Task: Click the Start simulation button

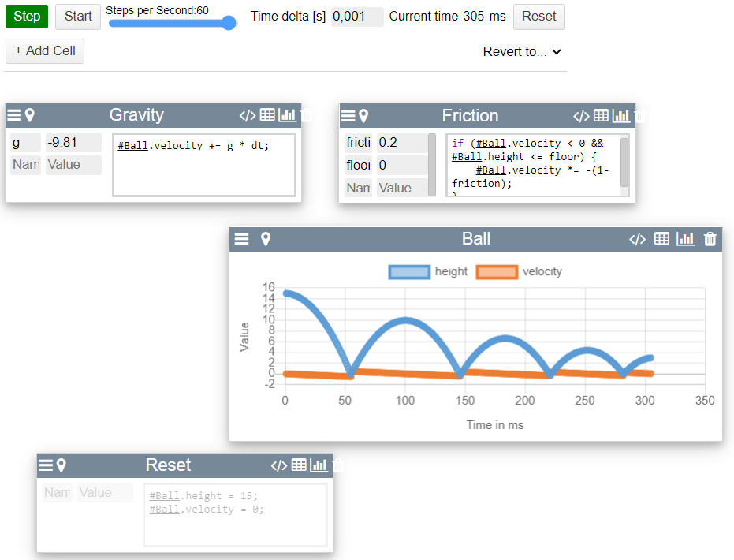Action: pyautogui.click(x=78, y=17)
